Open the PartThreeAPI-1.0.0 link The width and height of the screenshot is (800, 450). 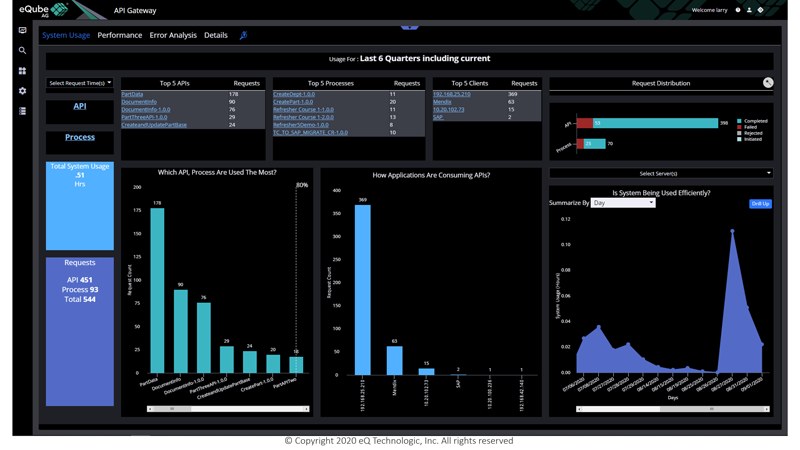[144, 117]
